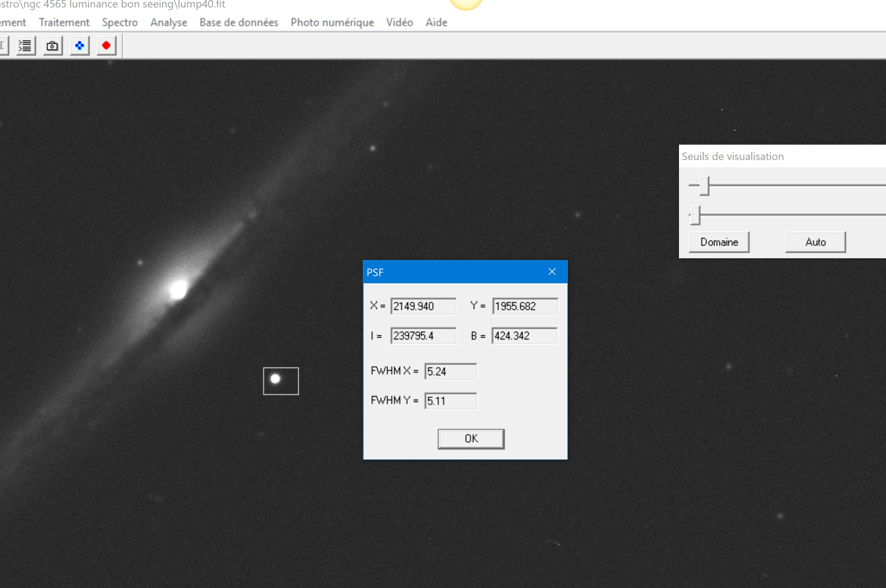Open the Vidéo menu
Screen dimensions: 886x588
(399, 23)
